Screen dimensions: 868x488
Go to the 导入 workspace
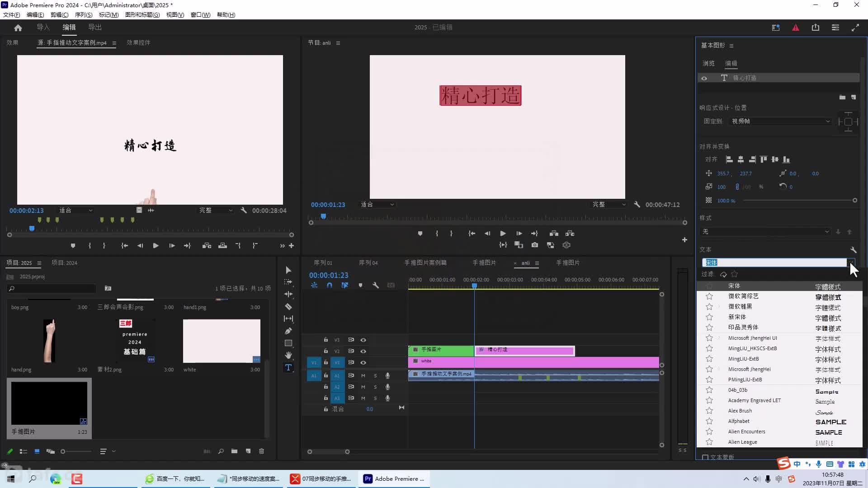pyautogui.click(x=43, y=27)
